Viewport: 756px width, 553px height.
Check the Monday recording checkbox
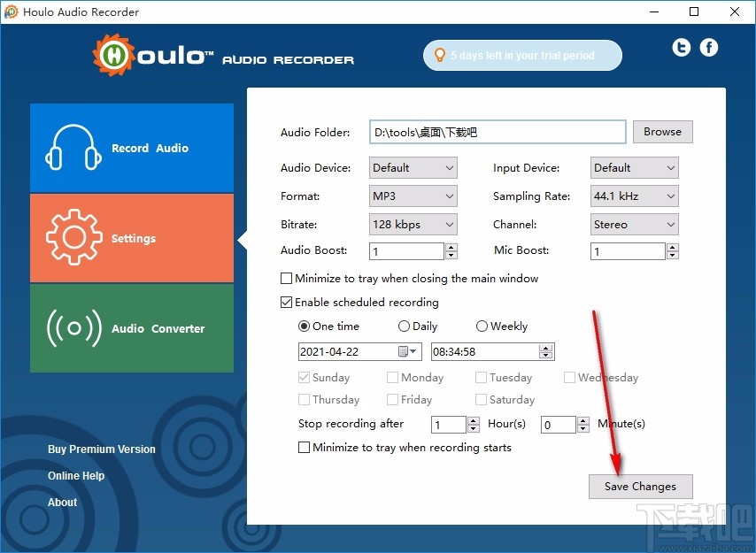(390, 377)
